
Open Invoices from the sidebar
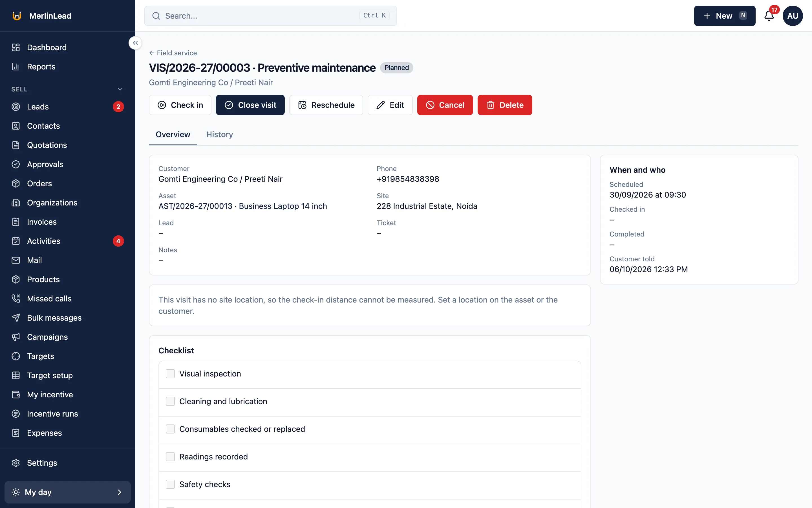(67, 222)
